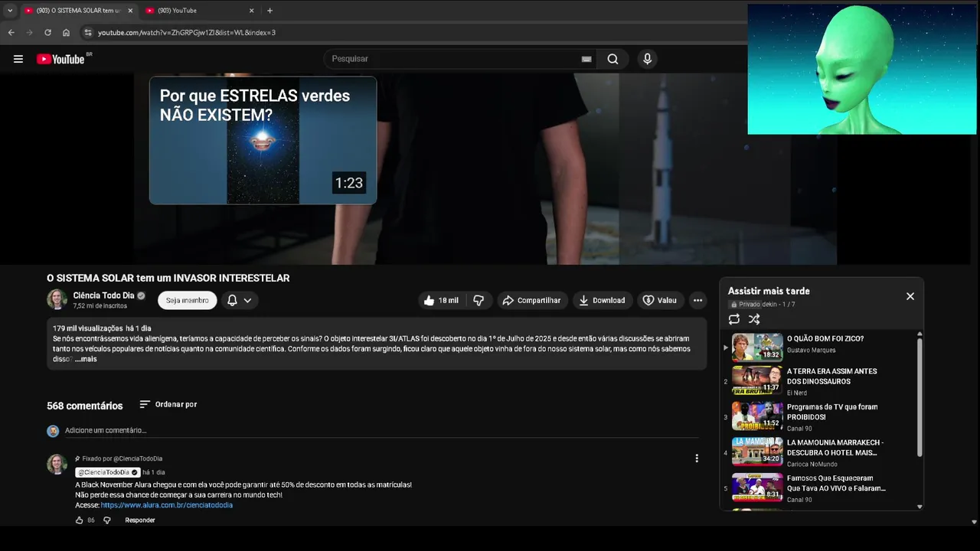Open the ESTRELAS verdes suggested video card
Viewport: 980px width, 551px height.
coord(263,141)
